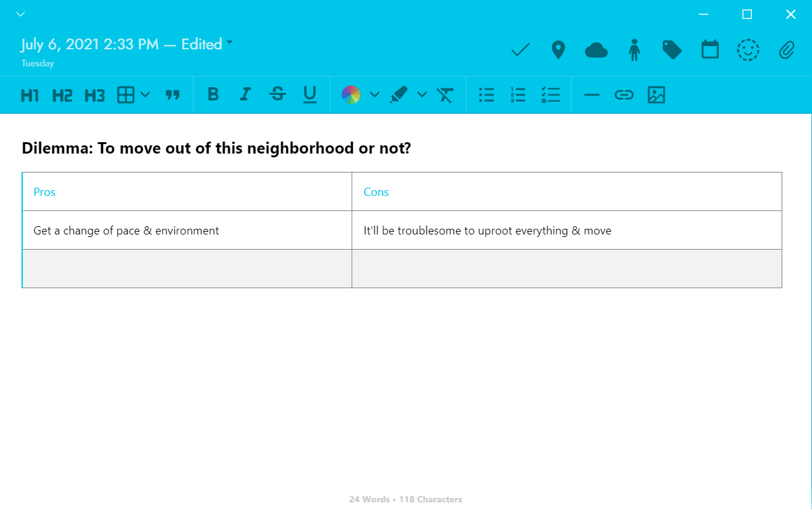Viewport: 812px width, 510px height.
Task: Click the empty cell under Pros column
Action: (187, 269)
